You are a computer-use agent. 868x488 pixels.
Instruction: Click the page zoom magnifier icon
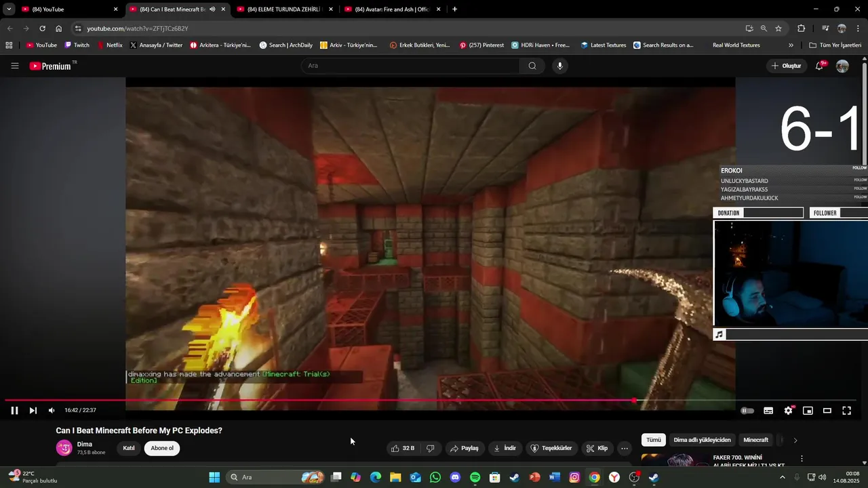(x=764, y=28)
